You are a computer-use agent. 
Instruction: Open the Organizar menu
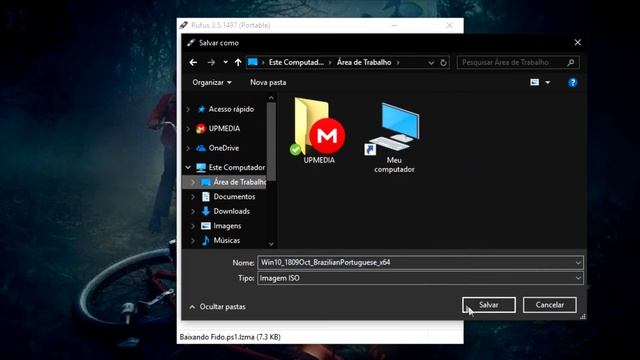point(212,82)
